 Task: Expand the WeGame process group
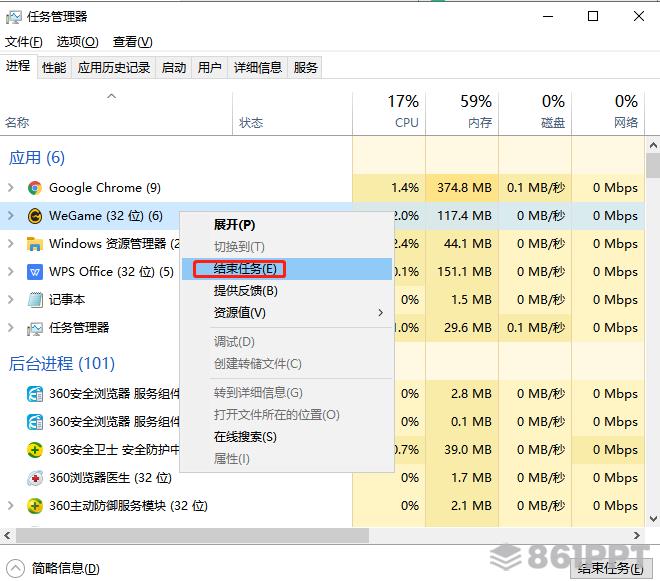coord(11,216)
